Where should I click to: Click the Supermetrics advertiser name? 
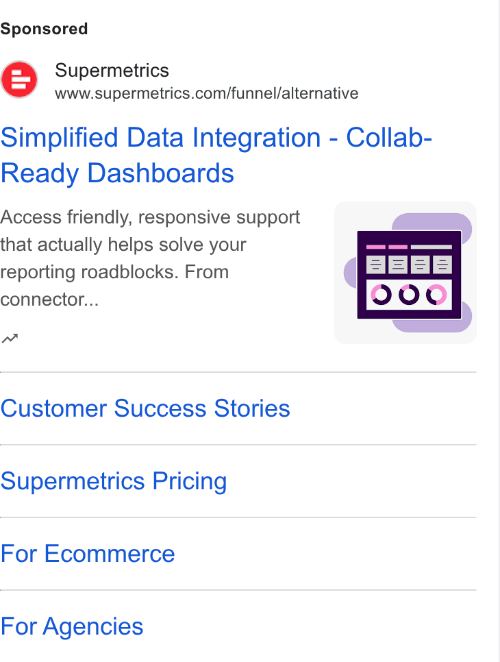(112, 70)
